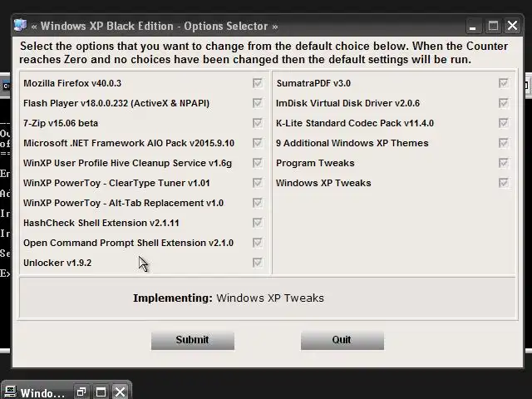Click the SumatraPDF v3.0 label
This screenshot has height=399, width=532.
(313, 83)
